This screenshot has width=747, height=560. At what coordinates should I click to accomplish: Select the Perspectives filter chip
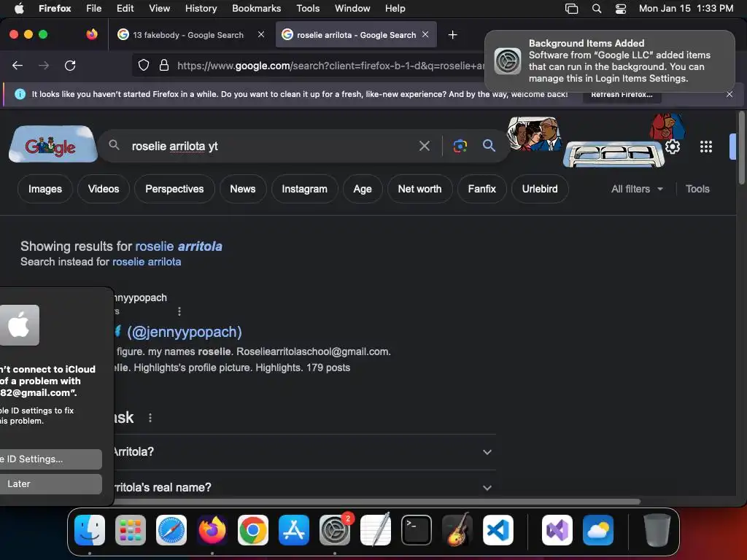(174, 189)
